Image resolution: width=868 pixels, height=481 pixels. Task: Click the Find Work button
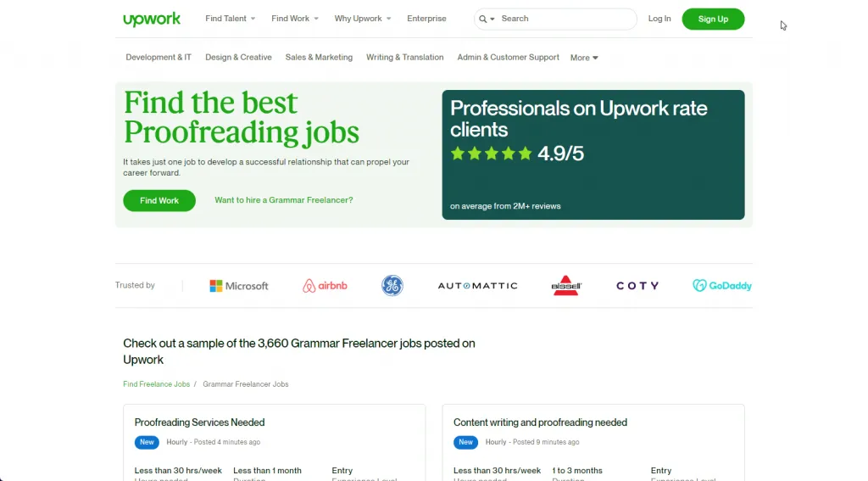159,200
